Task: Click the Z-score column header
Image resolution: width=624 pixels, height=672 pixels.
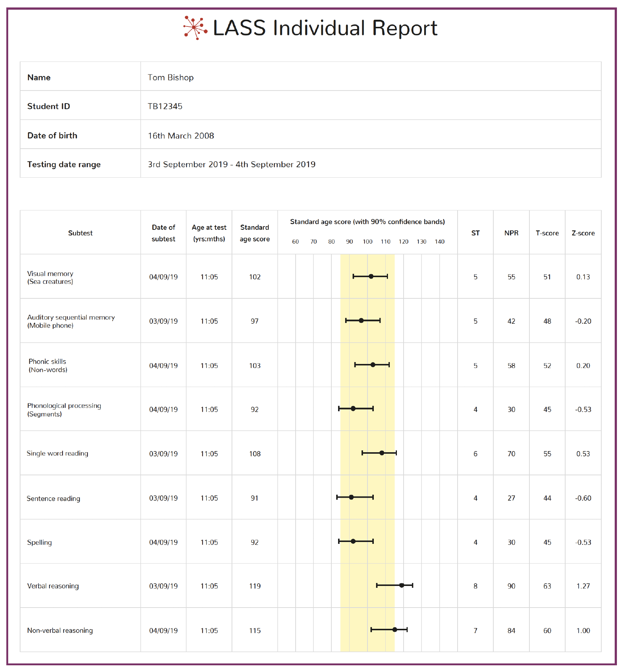Action: click(x=583, y=233)
